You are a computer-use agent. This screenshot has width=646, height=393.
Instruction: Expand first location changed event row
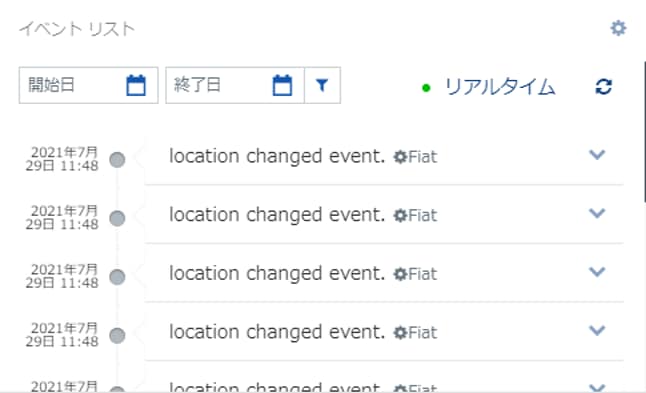pos(597,155)
